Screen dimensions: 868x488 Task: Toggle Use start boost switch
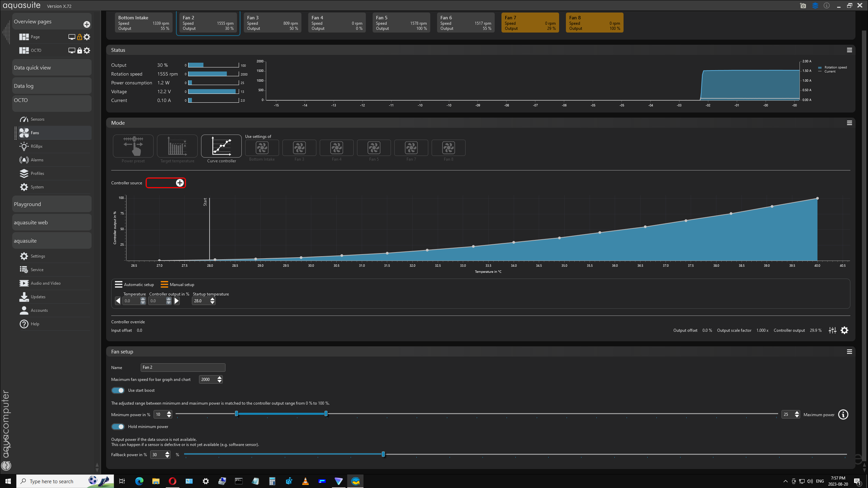(x=118, y=390)
